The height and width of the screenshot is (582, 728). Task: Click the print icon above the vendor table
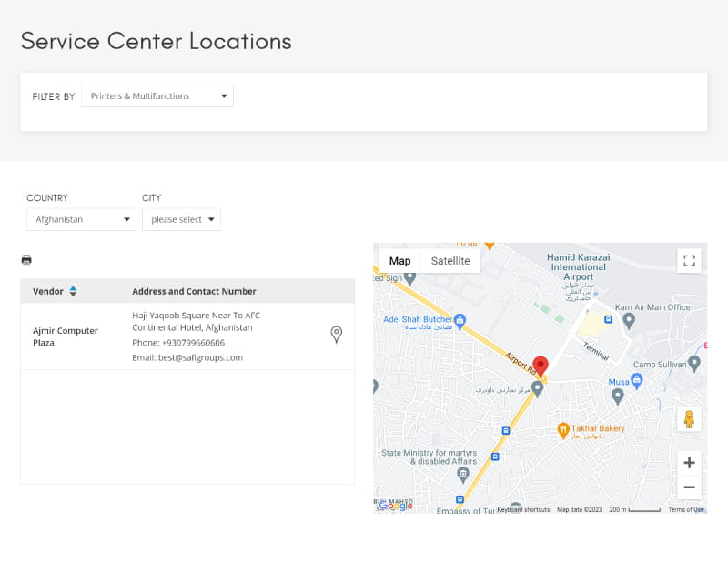25,259
